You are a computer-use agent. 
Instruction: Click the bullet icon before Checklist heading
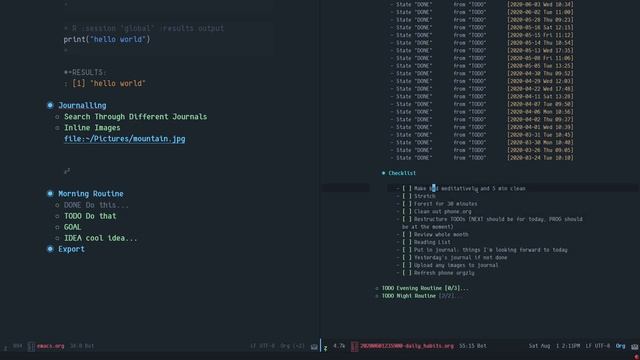point(383,173)
